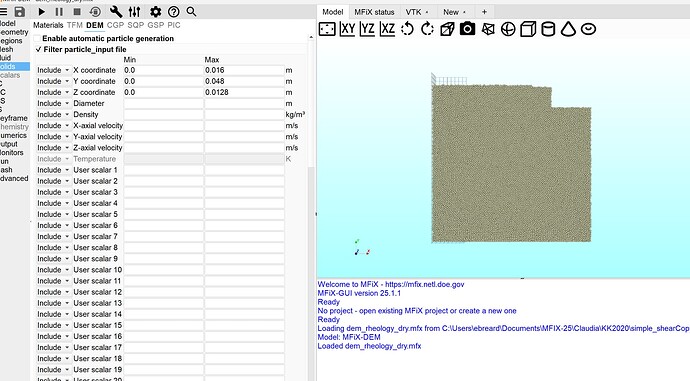
Task: Toggle Filter particle_input file checkbox
Action: [x=38, y=49]
